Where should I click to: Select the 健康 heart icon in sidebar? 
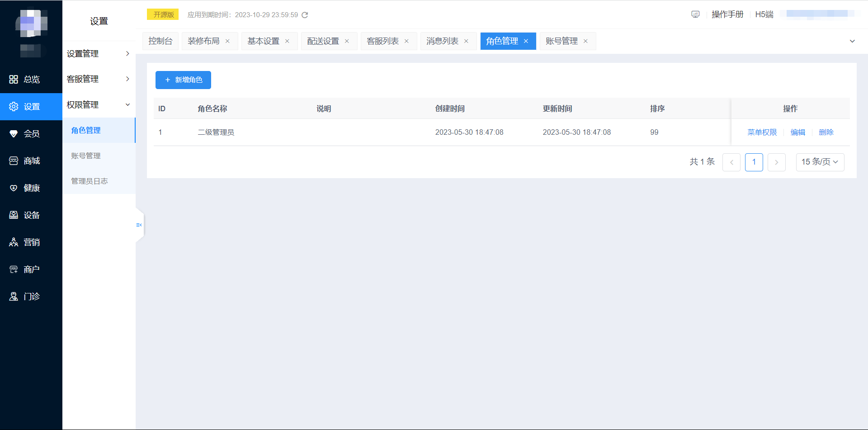pos(14,188)
